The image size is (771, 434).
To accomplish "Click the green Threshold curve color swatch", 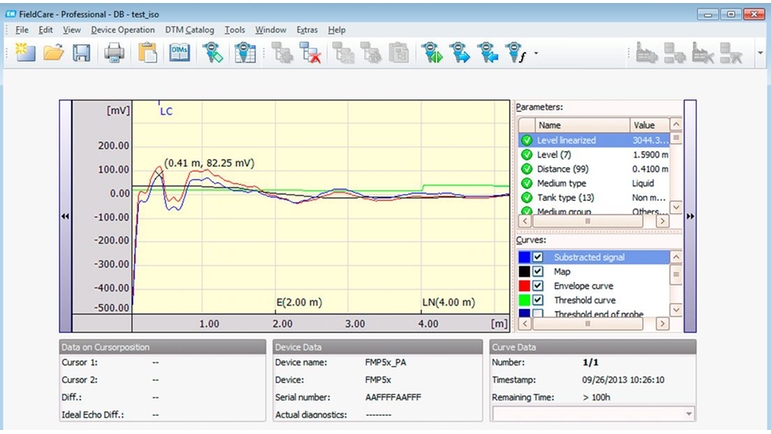I will point(525,300).
